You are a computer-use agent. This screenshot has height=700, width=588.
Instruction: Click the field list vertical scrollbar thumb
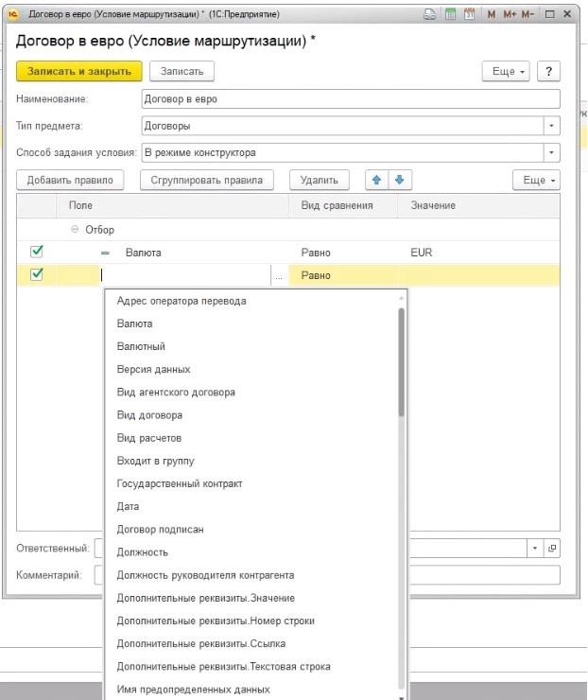coord(401,361)
